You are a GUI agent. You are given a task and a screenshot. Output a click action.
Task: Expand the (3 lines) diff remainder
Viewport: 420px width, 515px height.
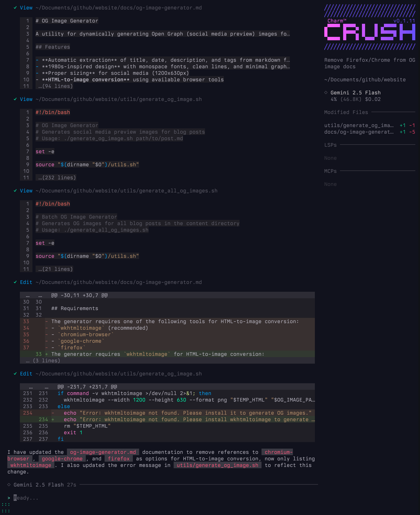tap(43, 361)
